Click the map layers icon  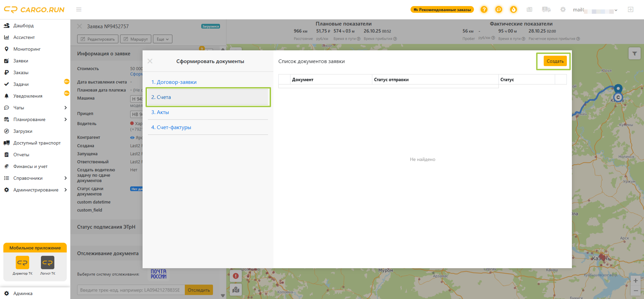coord(236,290)
